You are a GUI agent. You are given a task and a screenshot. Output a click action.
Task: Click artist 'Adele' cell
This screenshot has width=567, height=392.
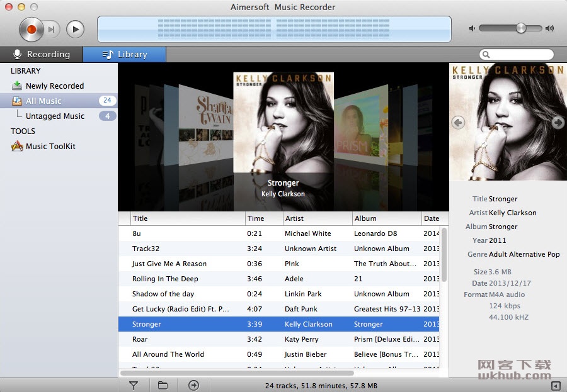tap(294, 279)
